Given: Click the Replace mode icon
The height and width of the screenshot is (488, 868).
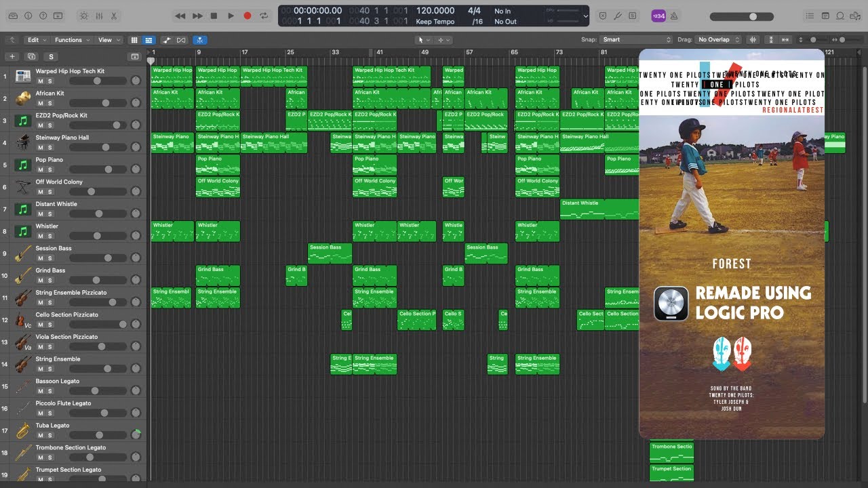Looking at the screenshot, I should click(x=603, y=16).
